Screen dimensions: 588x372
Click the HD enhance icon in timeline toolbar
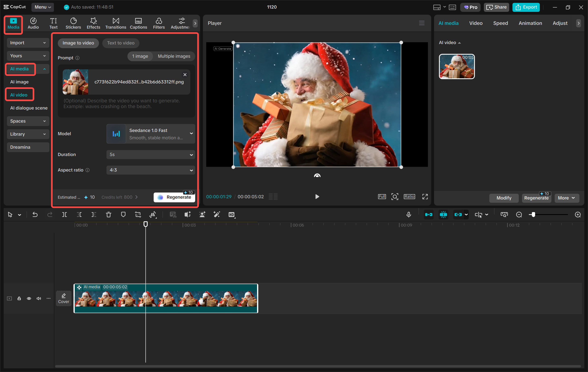point(232,215)
